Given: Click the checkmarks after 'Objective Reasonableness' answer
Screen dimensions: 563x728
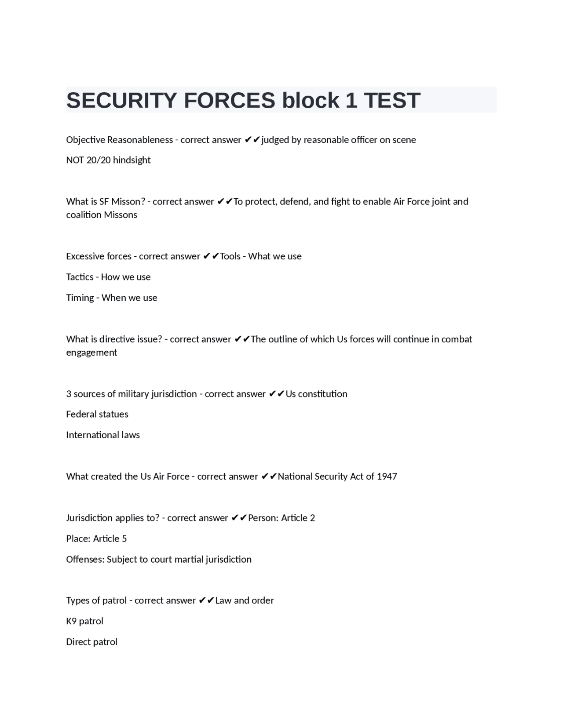Looking at the screenshot, I should click(x=252, y=140).
